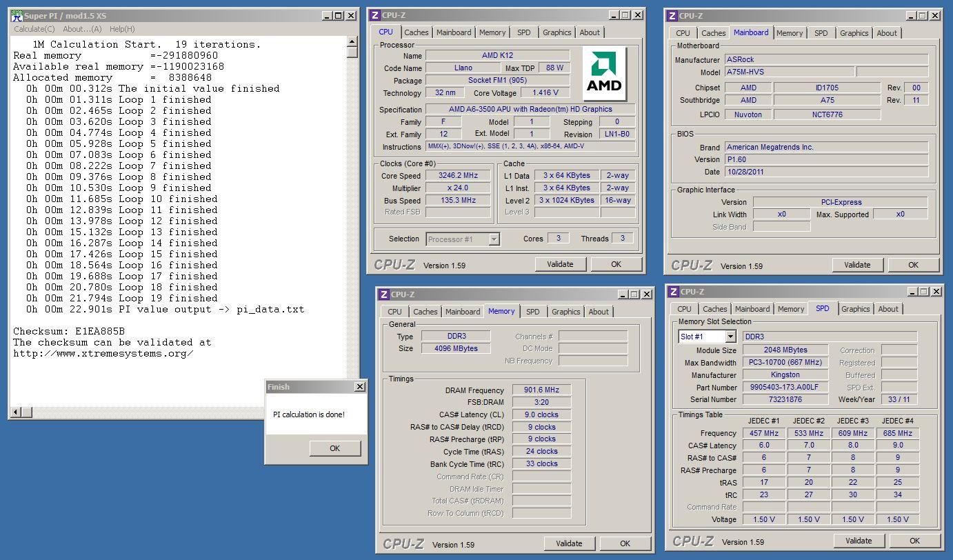
Task: Select Memory tab in Mainboard window
Action: coord(790,33)
